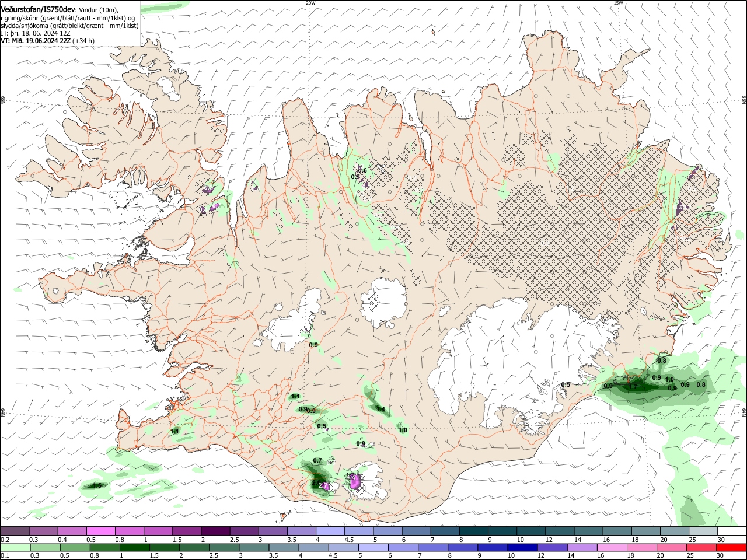
Task: Click the 1.4 precipitation value in south highlands
Action: (x=381, y=409)
